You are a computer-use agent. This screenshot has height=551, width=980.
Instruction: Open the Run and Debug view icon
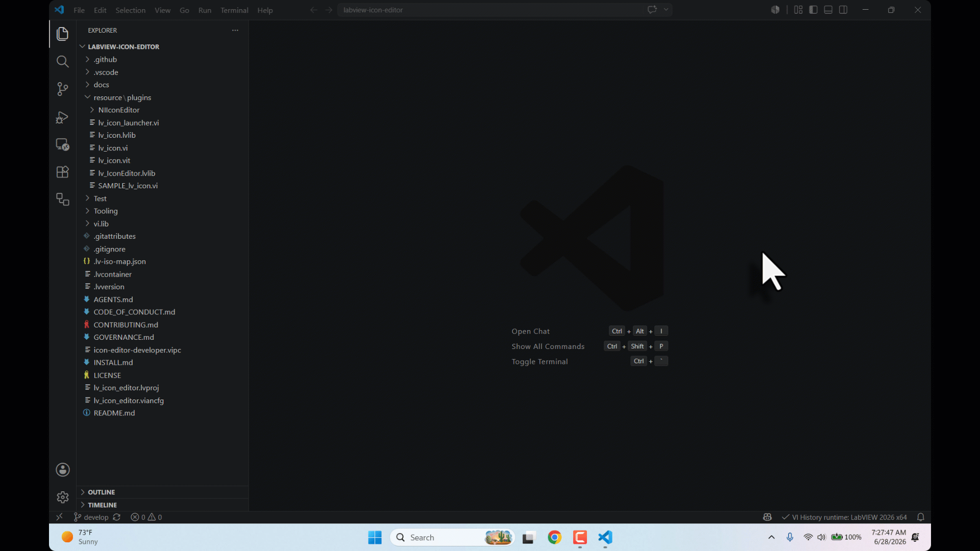pyautogui.click(x=62, y=117)
